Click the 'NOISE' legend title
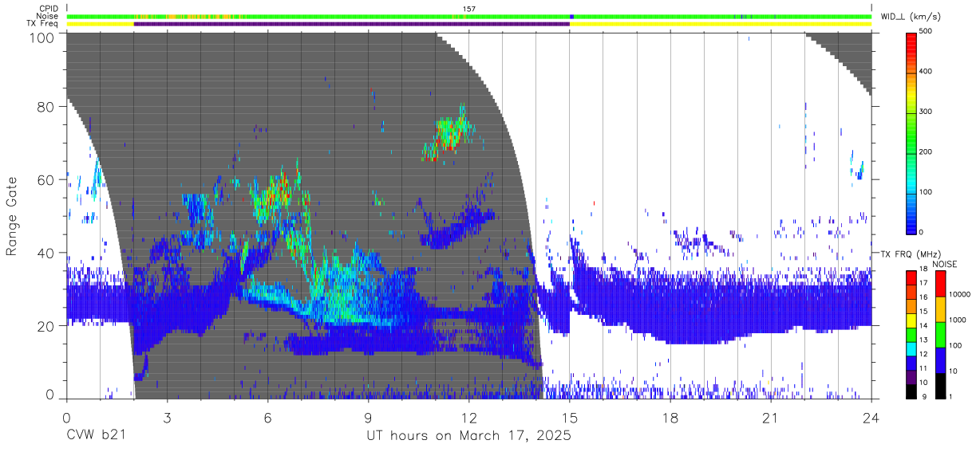Screen dimensions: 980x452 click(x=945, y=264)
